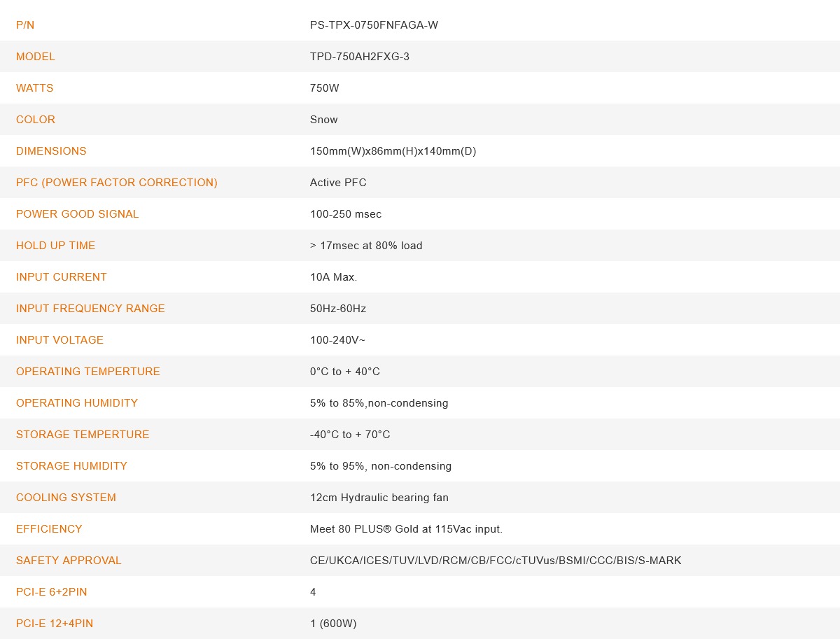This screenshot has height=639, width=840.
Task: Click the 750W value text
Action: [325, 88]
